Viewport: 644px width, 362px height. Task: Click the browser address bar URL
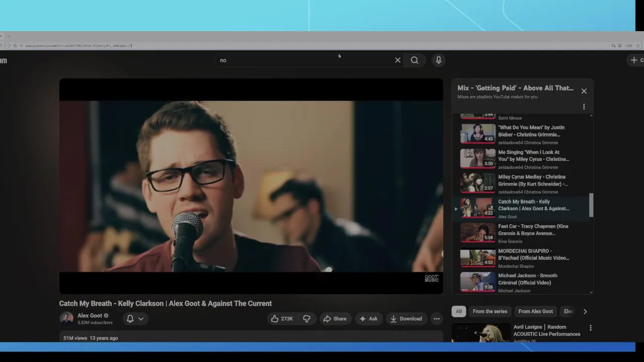(78, 46)
